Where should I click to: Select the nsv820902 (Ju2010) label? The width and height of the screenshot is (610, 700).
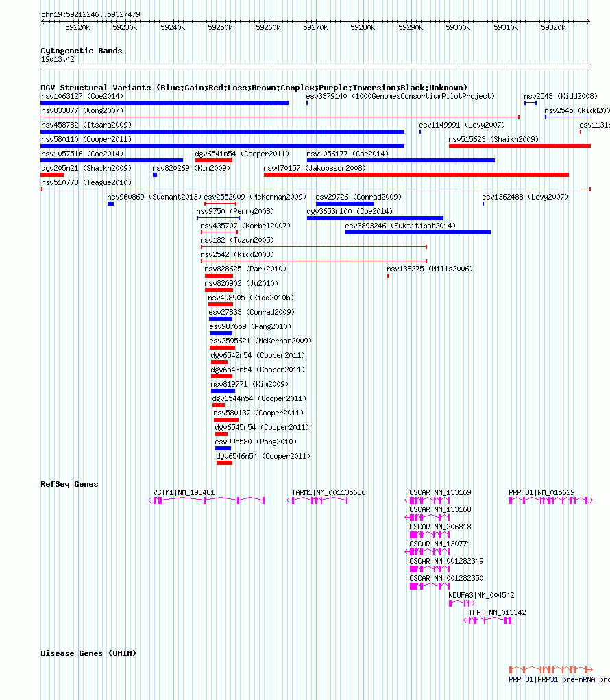coord(241,283)
